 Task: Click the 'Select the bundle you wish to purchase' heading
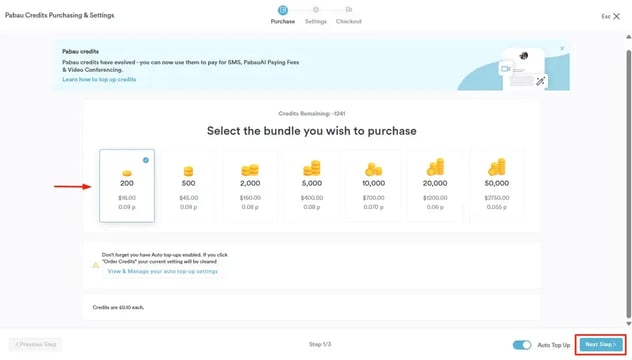coord(312,131)
